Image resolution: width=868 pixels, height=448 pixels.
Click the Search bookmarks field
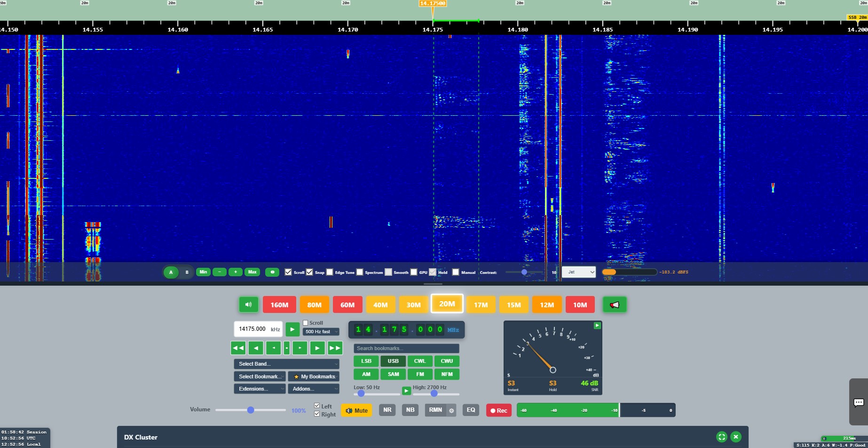[406, 348]
